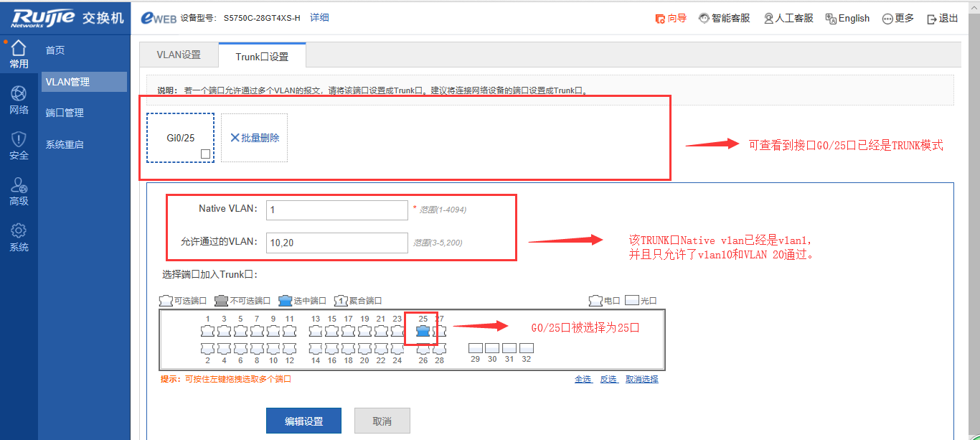
Task: Launch the wizard (向导) in header
Action: point(671,19)
